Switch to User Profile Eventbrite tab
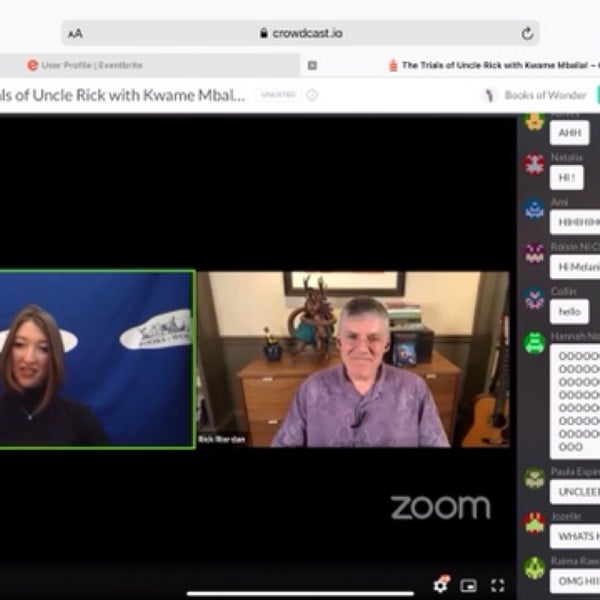600x600 pixels. click(90, 65)
